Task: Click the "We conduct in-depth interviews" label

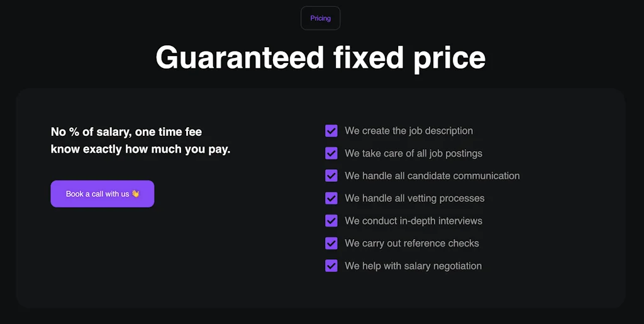Action: 413,221
